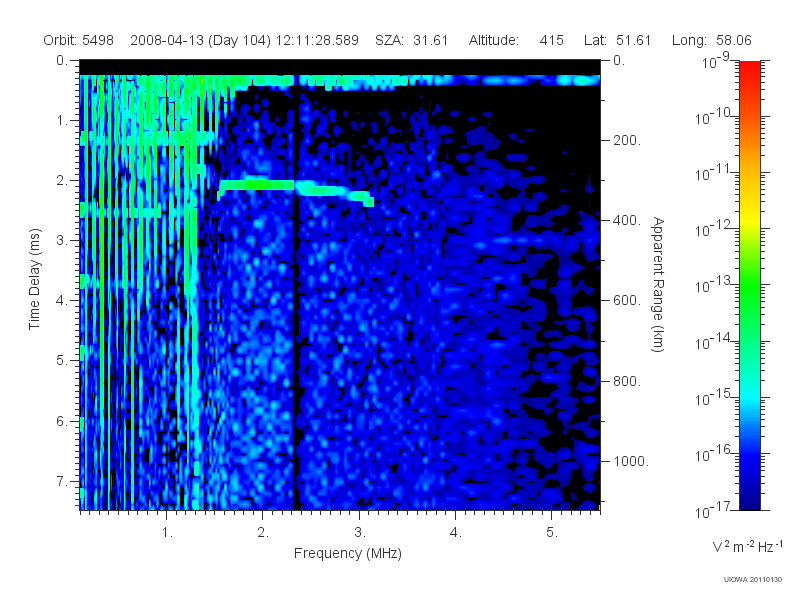This screenshot has width=800, height=600.
Task: Select the 2008-04-13 (Day 104) date label
Action: pyautogui.click(x=201, y=41)
